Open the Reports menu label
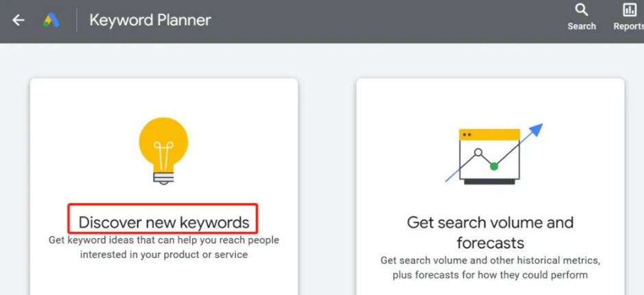644x295 pixels. tap(629, 26)
